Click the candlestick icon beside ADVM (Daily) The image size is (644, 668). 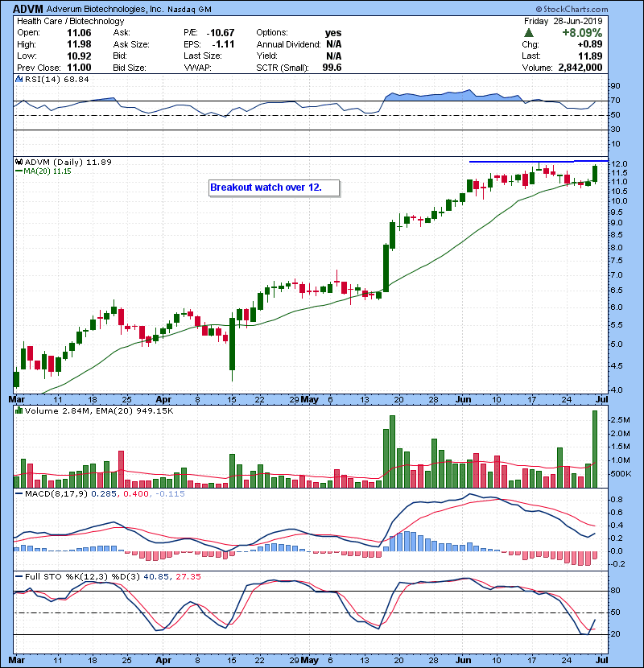click(x=19, y=162)
